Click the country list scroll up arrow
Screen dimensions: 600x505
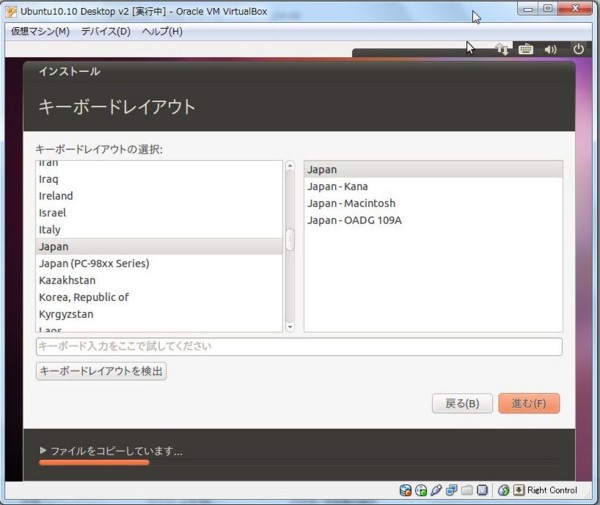pos(290,165)
